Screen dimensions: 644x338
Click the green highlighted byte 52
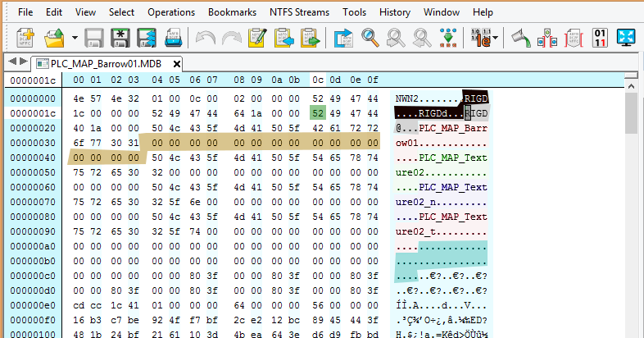pos(317,112)
